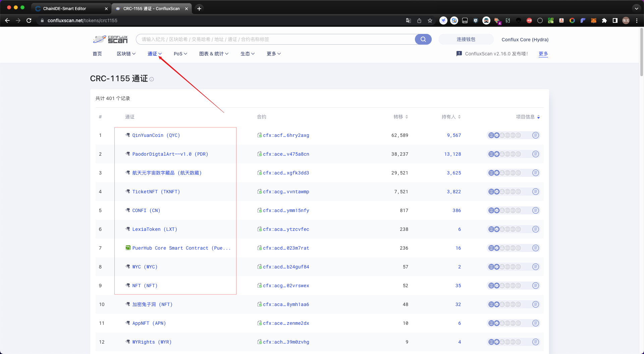This screenshot has height=354, width=644.
Task: Open contract cfx:acg…02vrswex link
Action: [x=286, y=286]
